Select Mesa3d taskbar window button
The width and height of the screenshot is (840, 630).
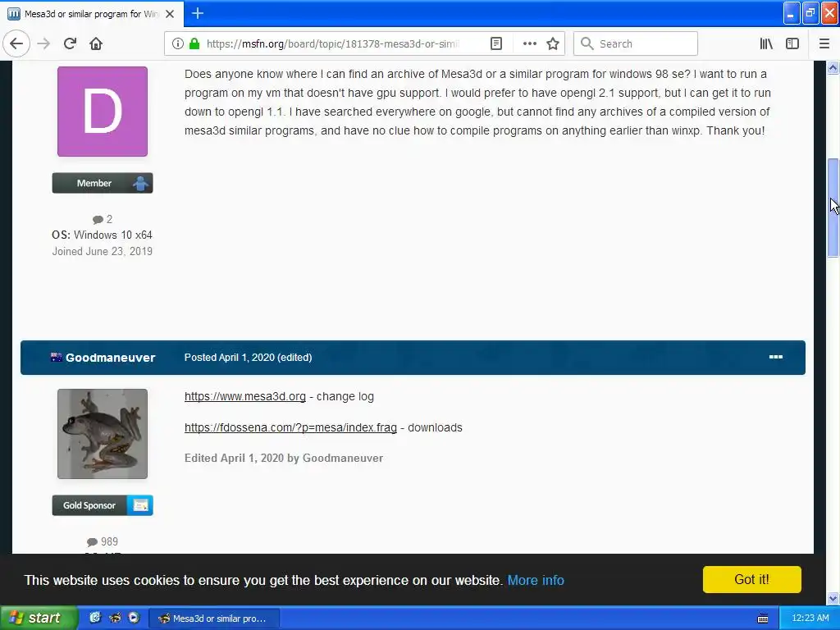(214, 619)
